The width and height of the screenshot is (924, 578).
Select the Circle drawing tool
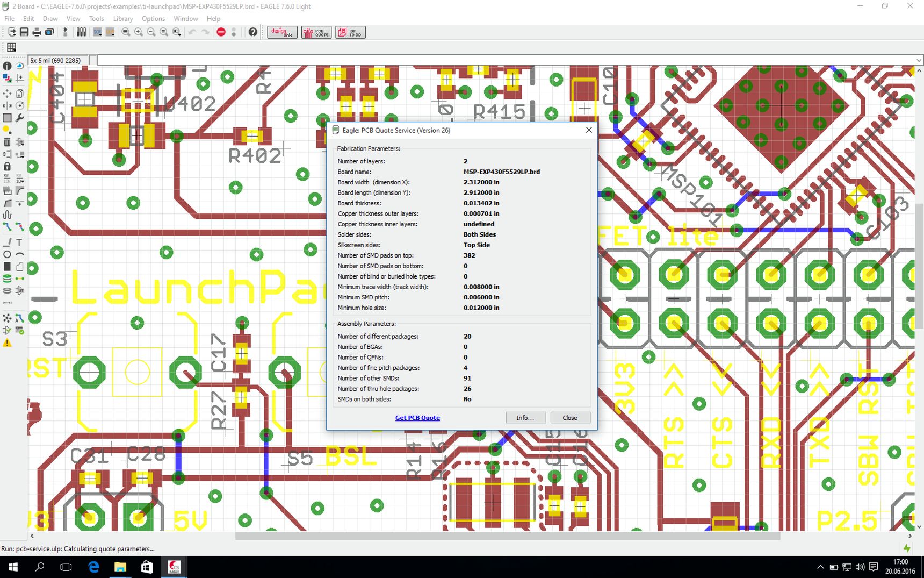(7, 254)
